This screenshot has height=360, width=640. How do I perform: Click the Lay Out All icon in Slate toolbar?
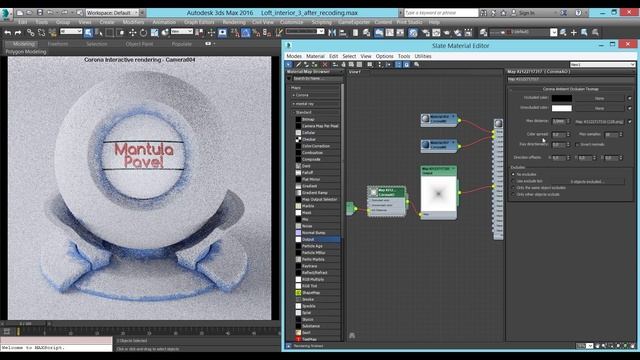(380, 64)
